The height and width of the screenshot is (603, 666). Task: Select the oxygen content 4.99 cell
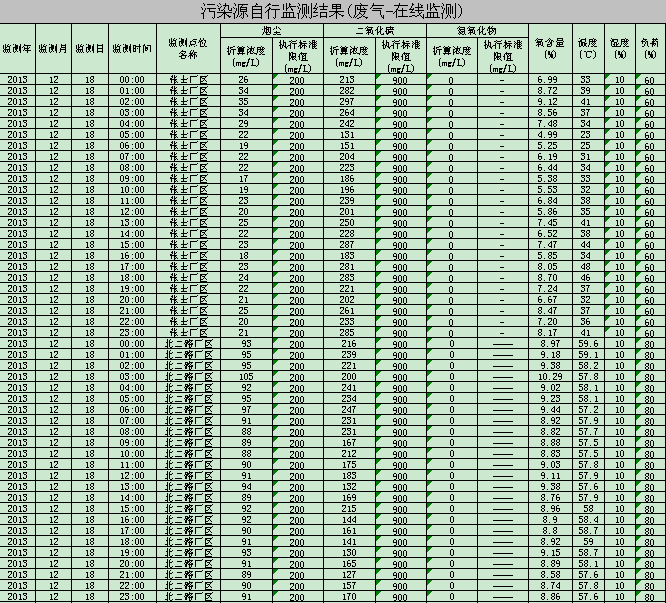click(x=550, y=135)
